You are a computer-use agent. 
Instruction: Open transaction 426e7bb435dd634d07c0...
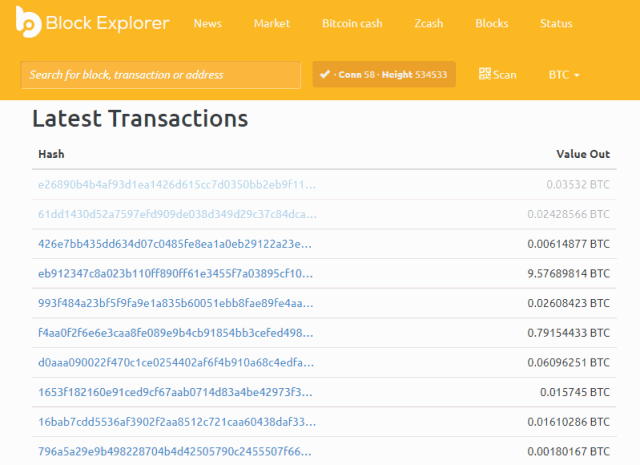tap(175, 244)
